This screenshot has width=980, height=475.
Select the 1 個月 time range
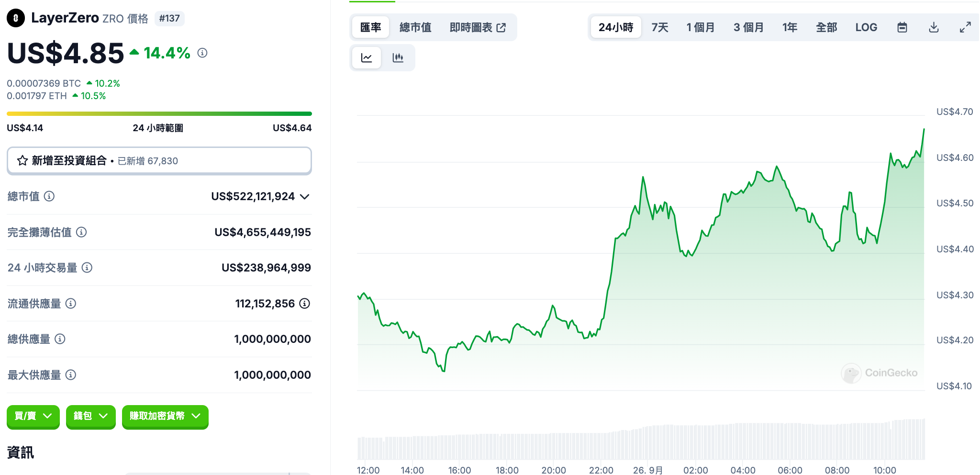[x=701, y=27]
